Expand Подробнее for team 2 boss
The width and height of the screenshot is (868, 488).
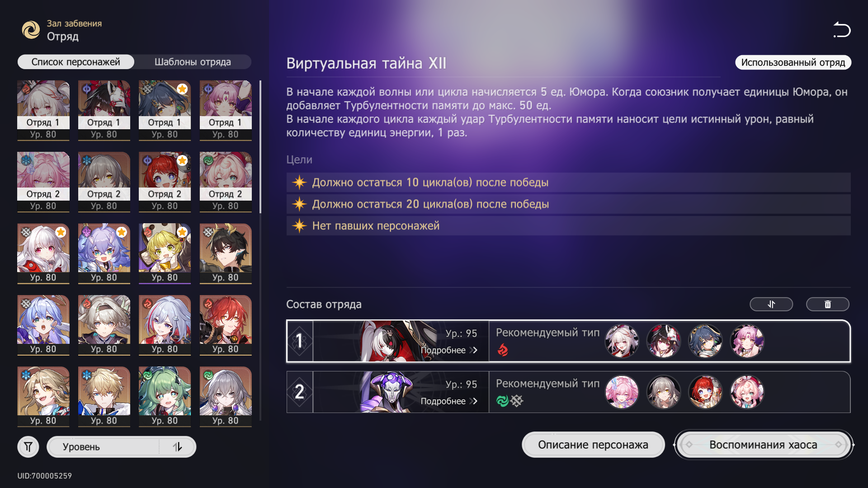449,401
